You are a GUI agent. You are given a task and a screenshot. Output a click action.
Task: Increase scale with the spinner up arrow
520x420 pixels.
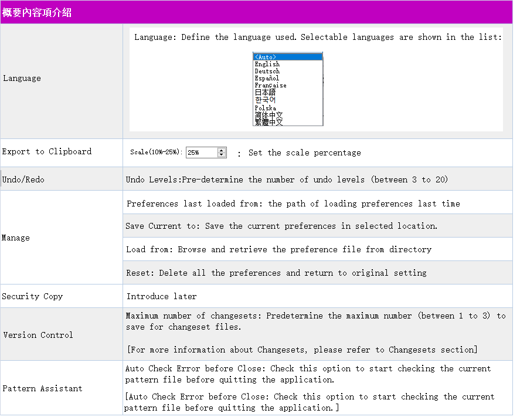coord(222,150)
